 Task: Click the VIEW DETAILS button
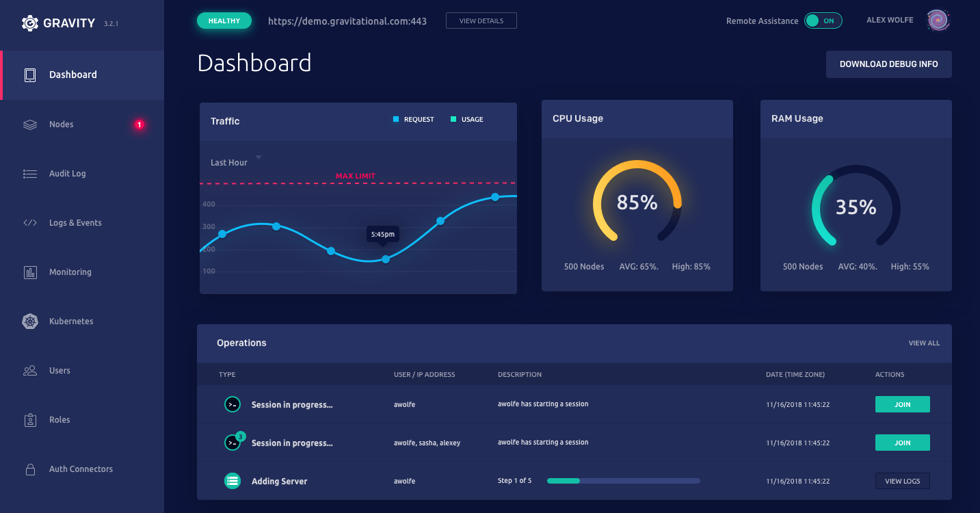(481, 21)
